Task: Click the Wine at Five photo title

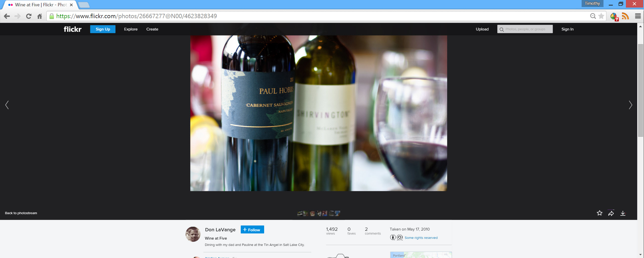Action: pyautogui.click(x=216, y=238)
